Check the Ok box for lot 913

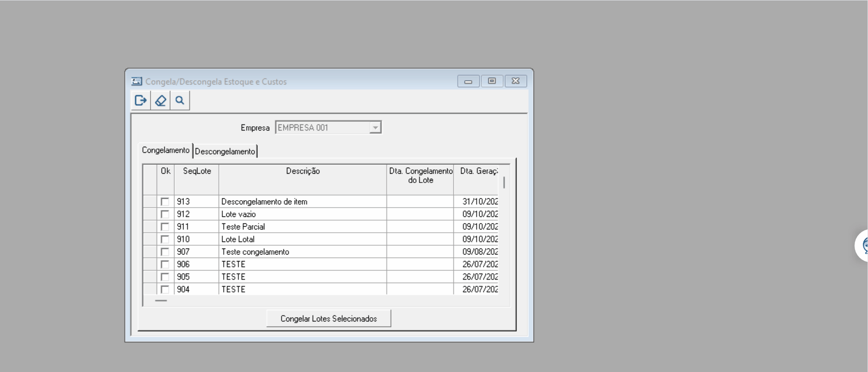coord(165,202)
